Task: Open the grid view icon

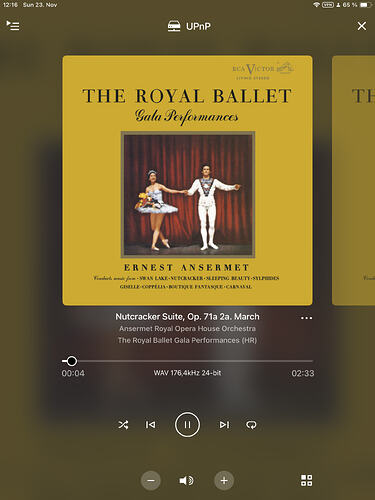Action: [x=307, y=480]
